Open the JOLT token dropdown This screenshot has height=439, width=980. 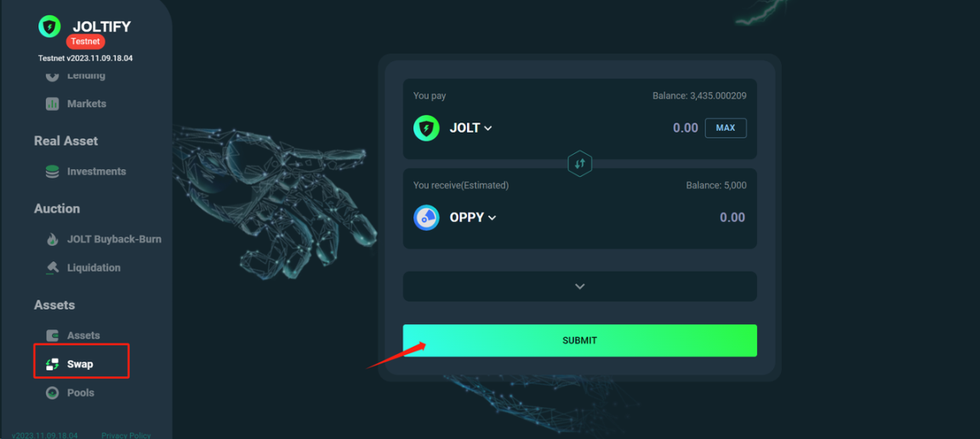pyautogui.click(x=470, y=128)
